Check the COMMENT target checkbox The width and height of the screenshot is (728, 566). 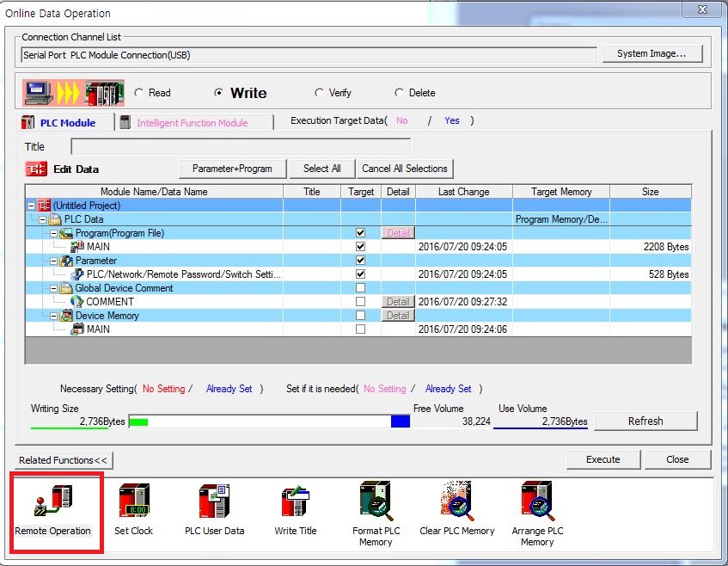pyautogui.click(x=360, y=302)
